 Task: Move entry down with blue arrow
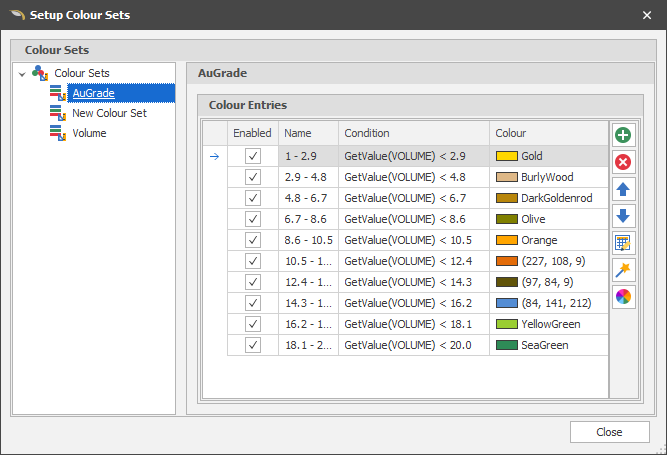pyautogui.click(x=623, y=216)
